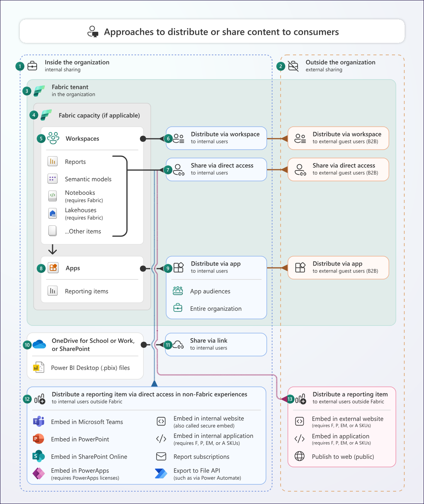Click the Power Automate icon next to Export to File API
Viewport: 424px width, 504px height.
[x=161, y=473]
